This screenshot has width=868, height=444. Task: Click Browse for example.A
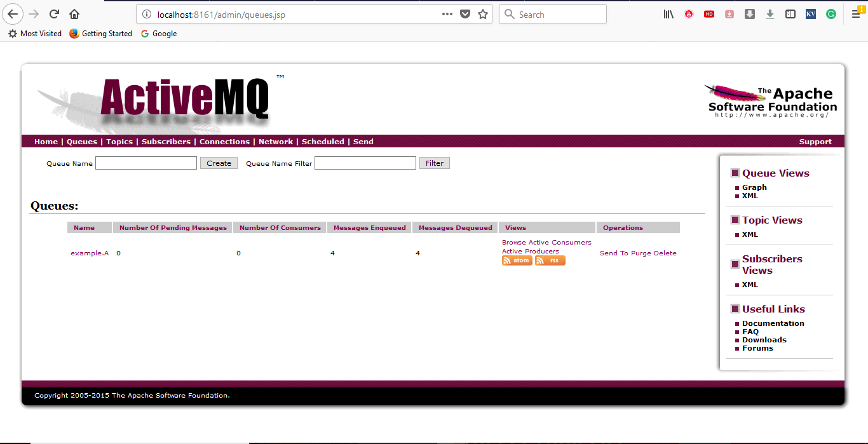pos(514,242)
